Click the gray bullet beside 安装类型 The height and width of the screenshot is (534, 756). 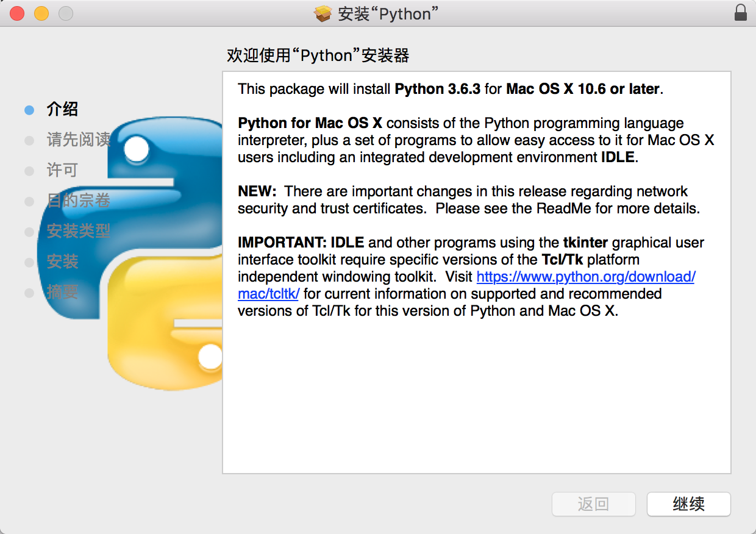(x=29, y=232)
